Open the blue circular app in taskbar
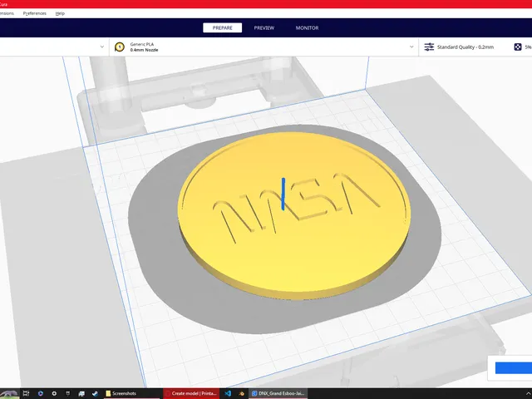 (41, 393)
